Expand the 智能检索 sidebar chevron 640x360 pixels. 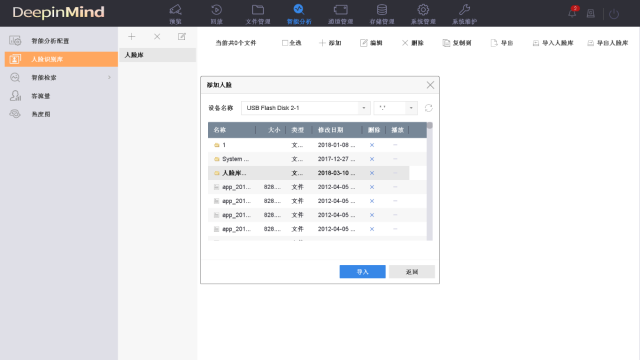pos(109,78)
